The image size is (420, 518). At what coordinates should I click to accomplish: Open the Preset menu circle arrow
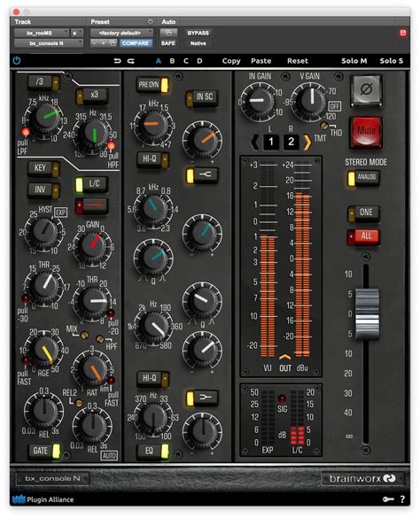pyautogui.click(x=150, y=22)
